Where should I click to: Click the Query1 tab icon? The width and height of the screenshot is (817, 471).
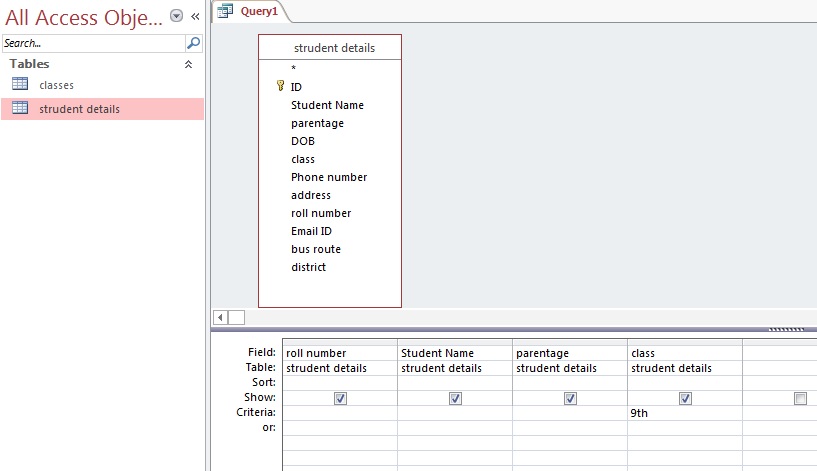point(226,11)
